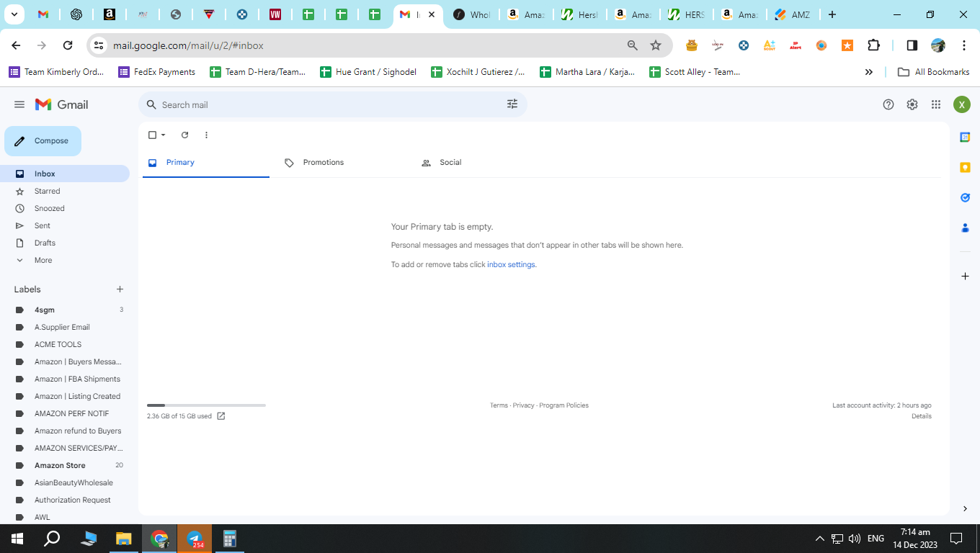Open account activity Details link
The width and height of the screenshot is (980, 553).
click(921, 416)
